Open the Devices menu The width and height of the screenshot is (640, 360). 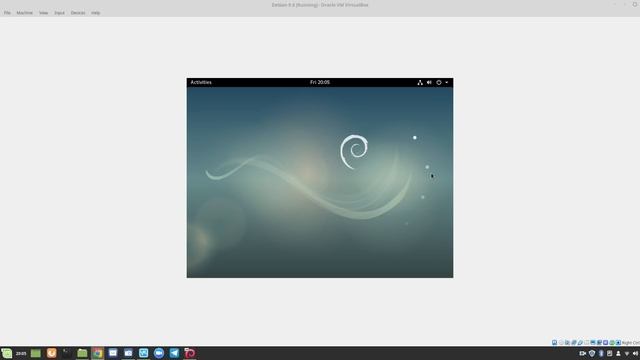click(78, 13)
